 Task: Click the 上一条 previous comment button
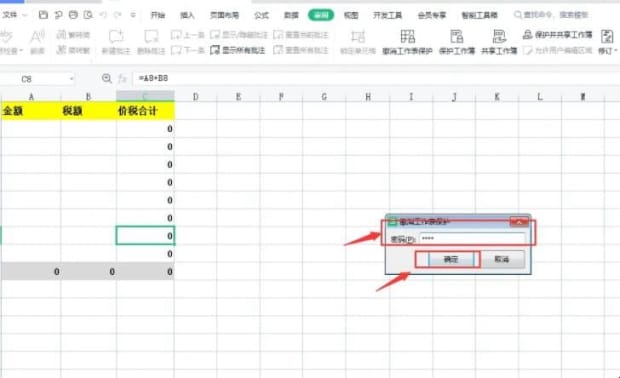pos(187,35)
